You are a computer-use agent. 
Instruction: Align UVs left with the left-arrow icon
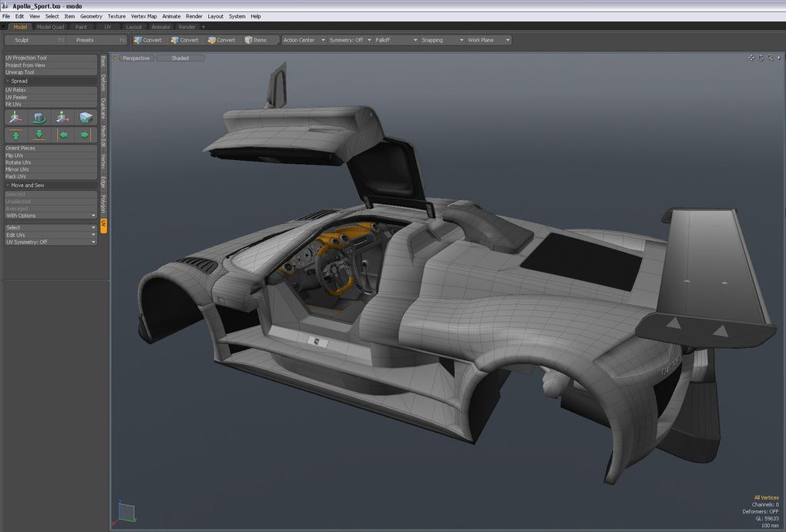62,135
